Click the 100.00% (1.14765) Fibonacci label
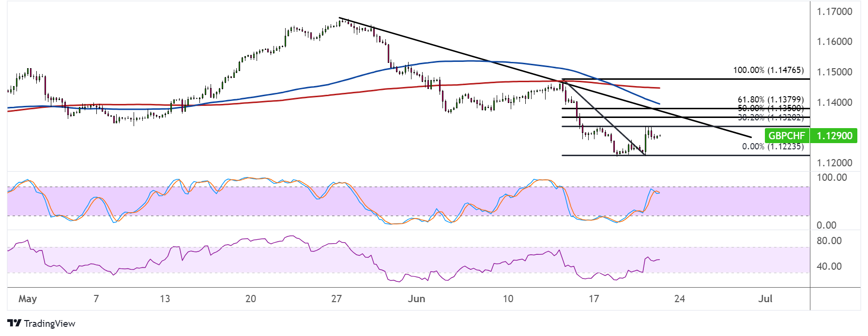868x336 pixels. 768,70
